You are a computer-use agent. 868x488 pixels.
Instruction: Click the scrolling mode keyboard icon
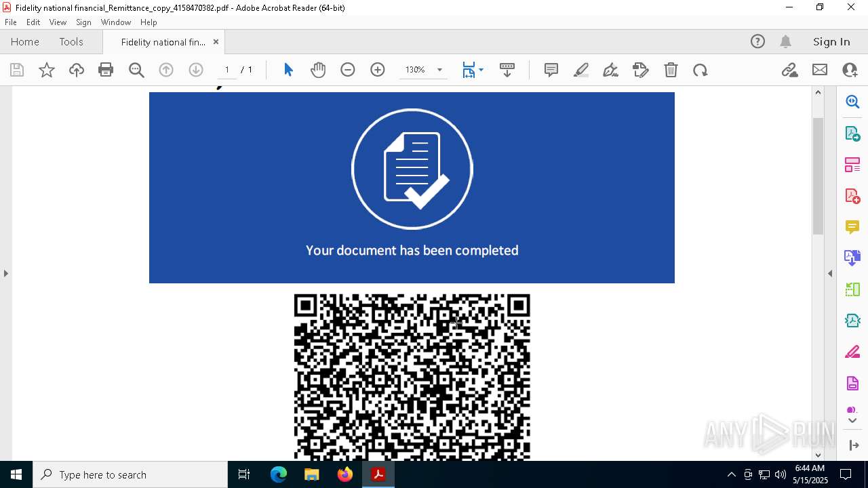507,70
